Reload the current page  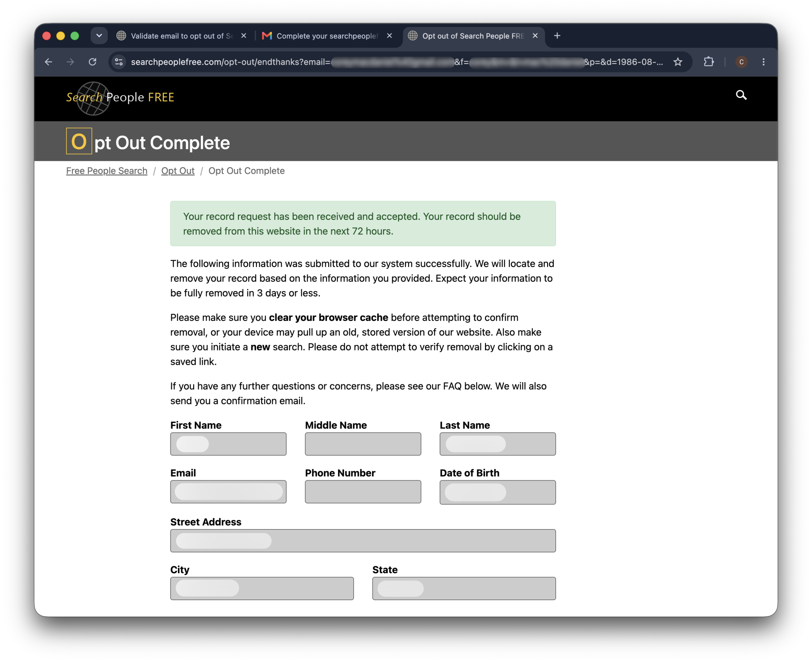[92, 62]
